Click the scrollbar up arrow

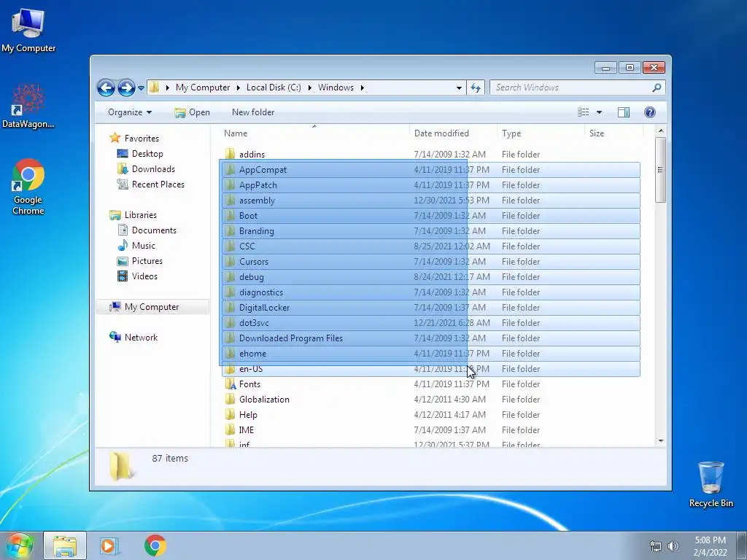click(660, 131)
